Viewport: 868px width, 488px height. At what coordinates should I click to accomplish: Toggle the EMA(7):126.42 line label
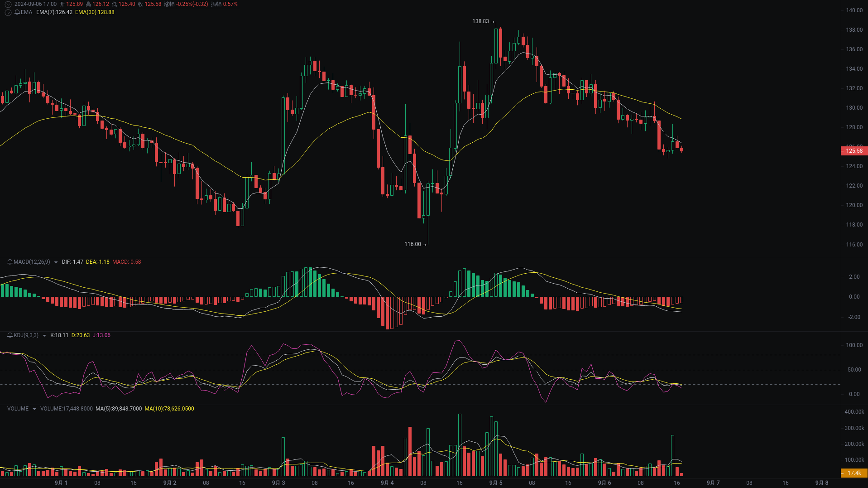pyautogui.click(x=54, y=13)
